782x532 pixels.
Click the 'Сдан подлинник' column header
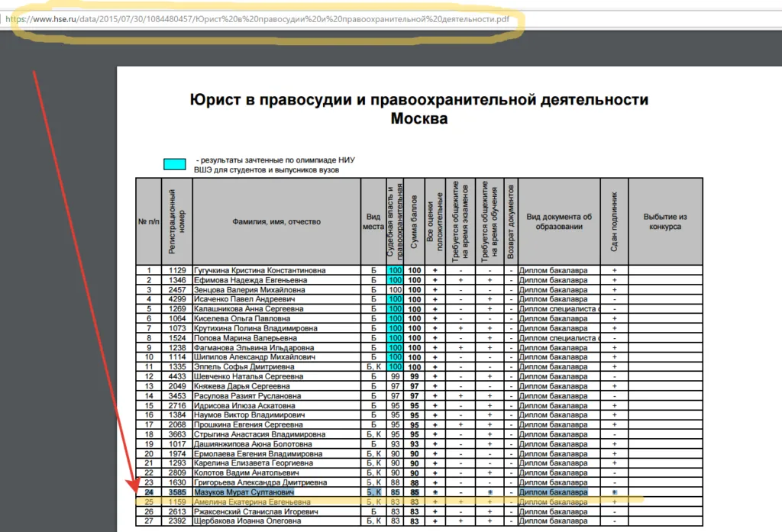pyautogui.click(x=615, y=221)
